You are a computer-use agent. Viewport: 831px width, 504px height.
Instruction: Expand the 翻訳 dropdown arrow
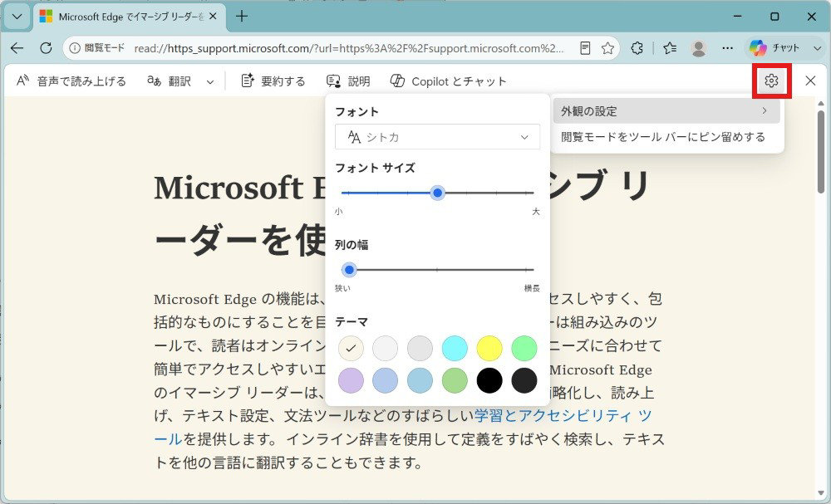(210, 81)
